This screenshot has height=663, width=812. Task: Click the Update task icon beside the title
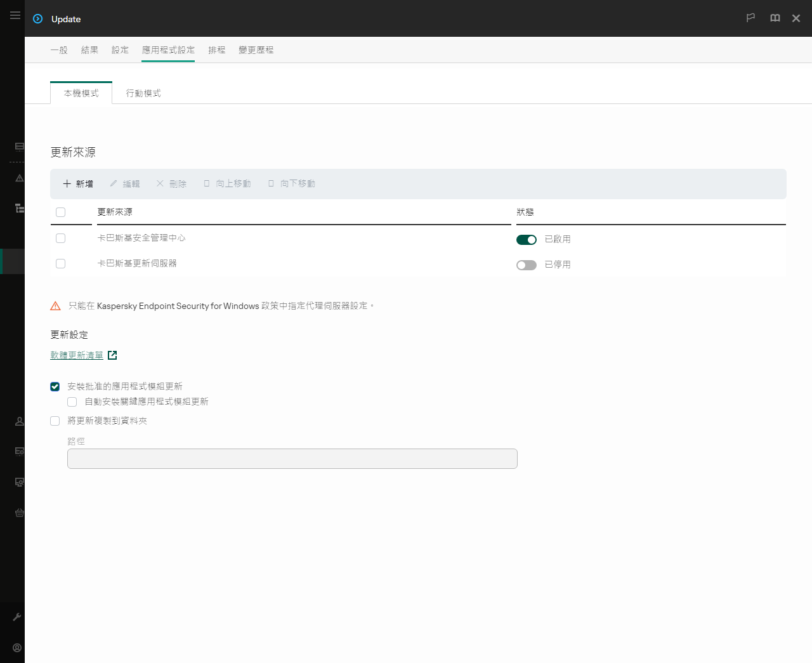(37, 19)
